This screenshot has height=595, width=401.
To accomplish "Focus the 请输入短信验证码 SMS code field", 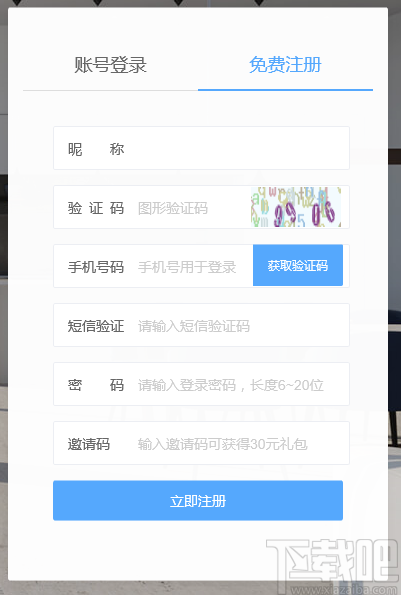I will (x=201, y=325).
